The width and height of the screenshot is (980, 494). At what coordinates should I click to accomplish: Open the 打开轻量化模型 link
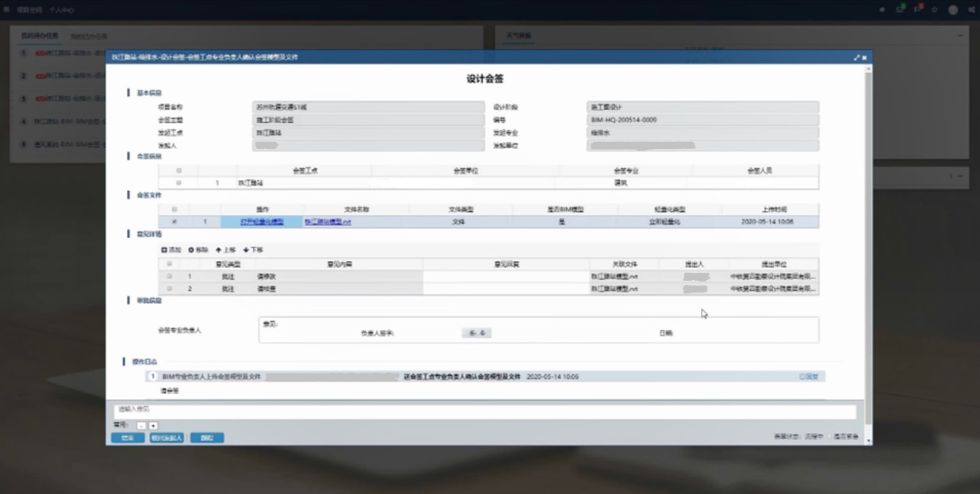point(262,222)
